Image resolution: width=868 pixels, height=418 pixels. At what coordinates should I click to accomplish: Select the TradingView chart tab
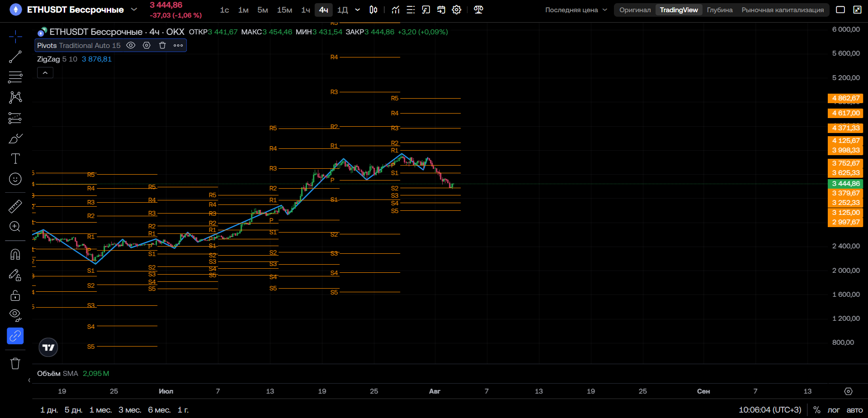tap(679, 10)
